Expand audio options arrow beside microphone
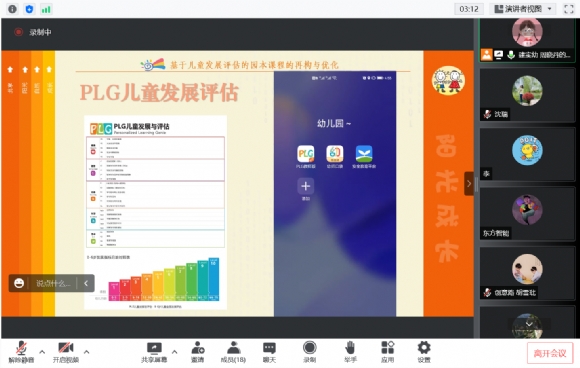580x368 pixels. click(42, 352)
